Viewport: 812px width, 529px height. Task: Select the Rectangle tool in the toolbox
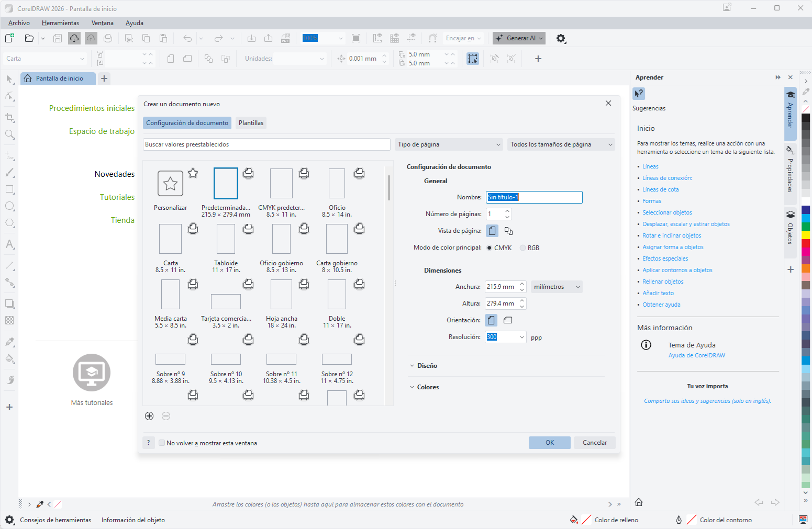9,189
